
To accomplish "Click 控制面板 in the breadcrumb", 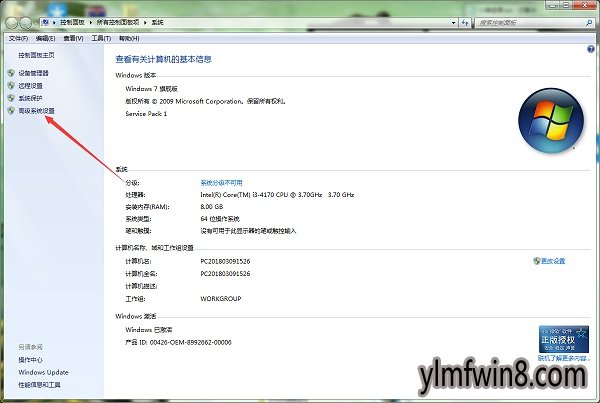I will (72, 23).
